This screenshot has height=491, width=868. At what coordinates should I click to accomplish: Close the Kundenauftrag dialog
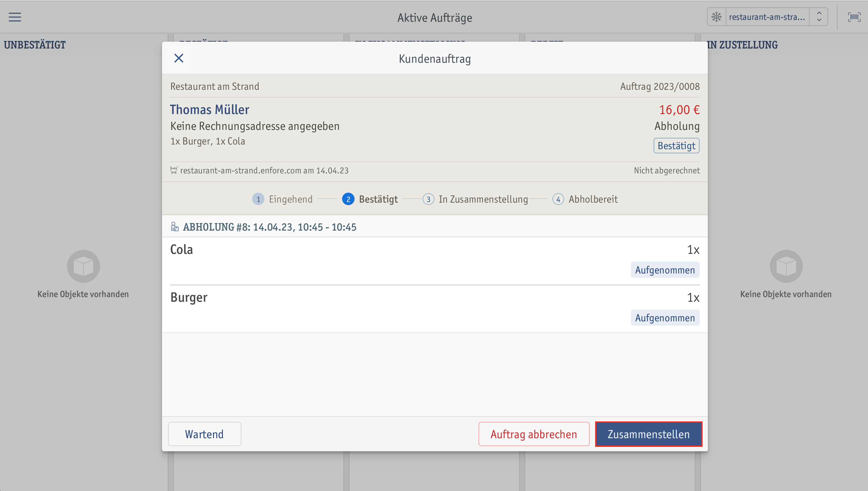179,58
